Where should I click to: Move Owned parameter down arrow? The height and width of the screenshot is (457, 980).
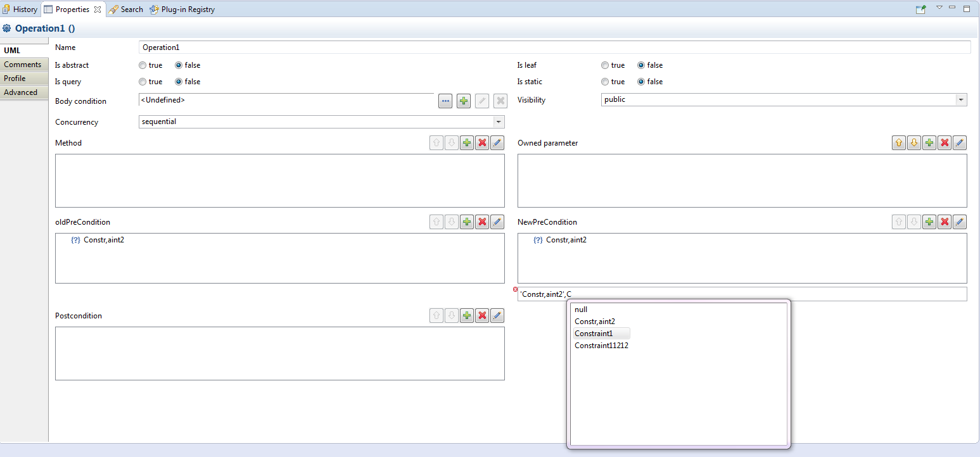(x=914, y=143)
